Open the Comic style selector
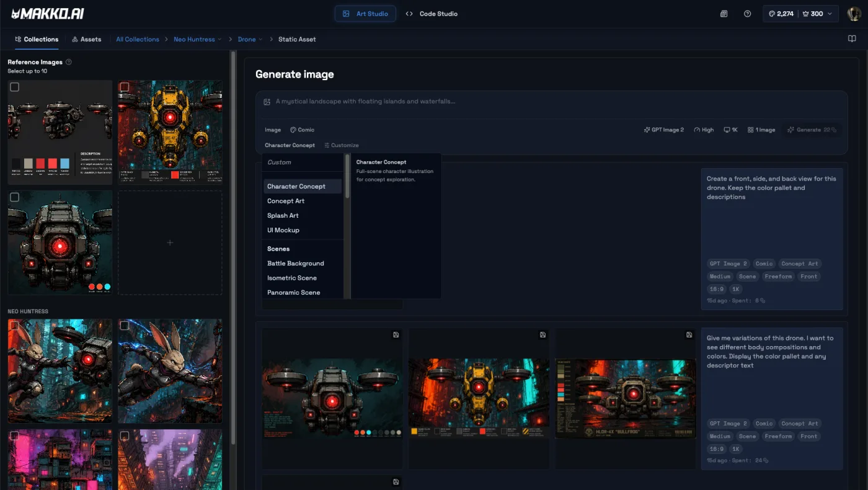This screenshot has width=868, height=490. pos(302,130)
